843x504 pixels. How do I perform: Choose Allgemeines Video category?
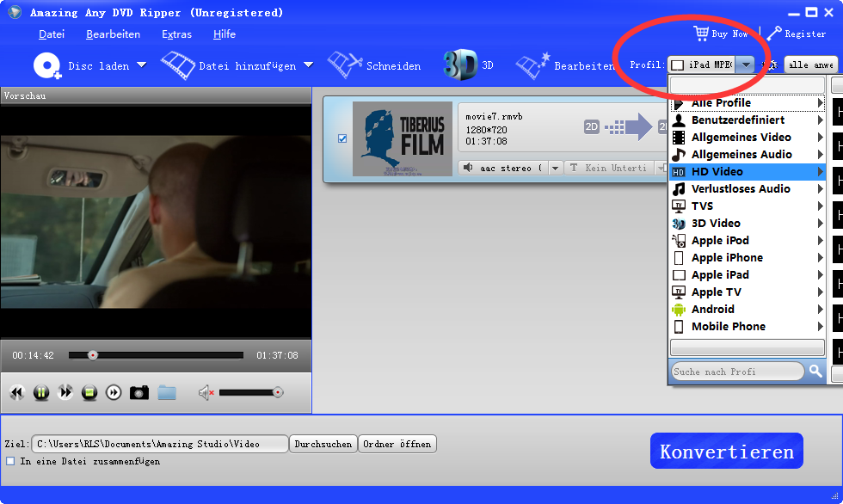[748, 137]
